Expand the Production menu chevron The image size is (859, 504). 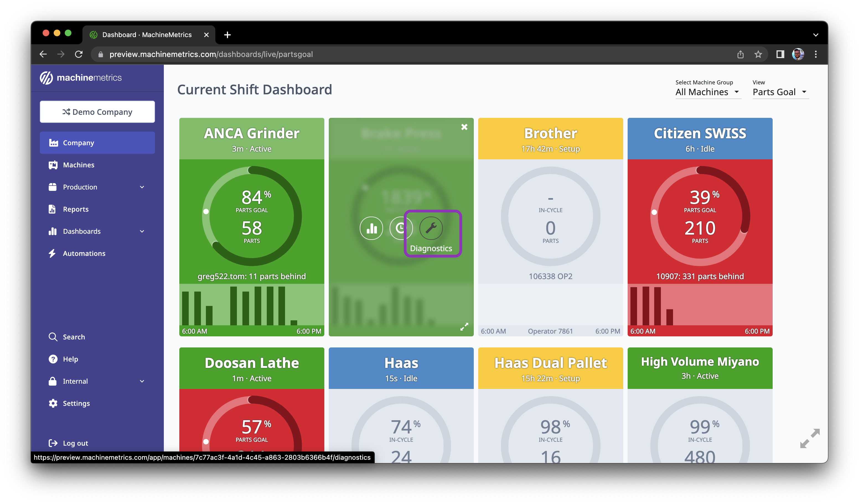click(x=142, y=187)
